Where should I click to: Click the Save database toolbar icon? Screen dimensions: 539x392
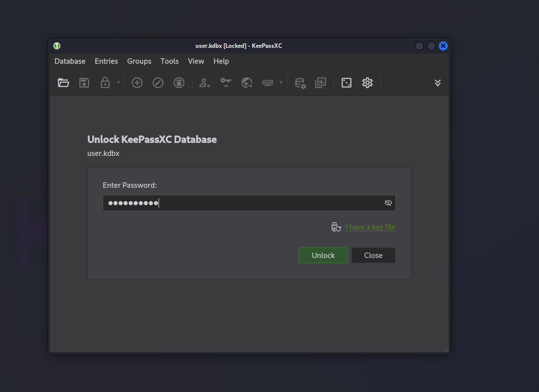click(x=84, y=83)
